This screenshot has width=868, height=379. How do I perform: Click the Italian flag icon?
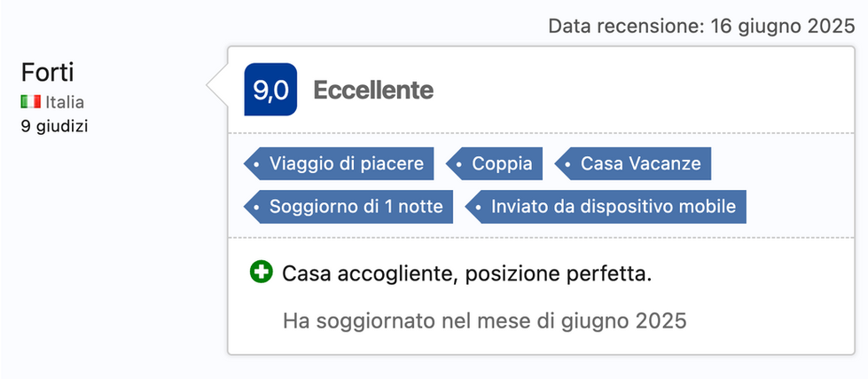[31, 102]
